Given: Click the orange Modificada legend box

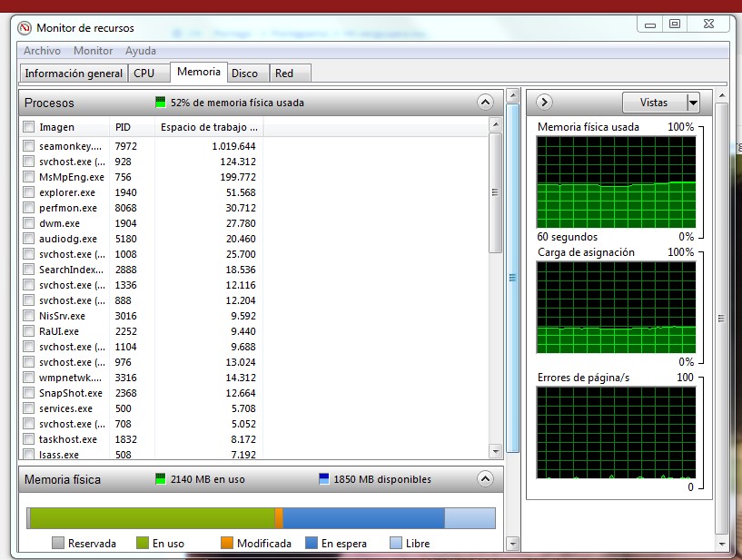Looking at the screenshot, I should point(227,543).
